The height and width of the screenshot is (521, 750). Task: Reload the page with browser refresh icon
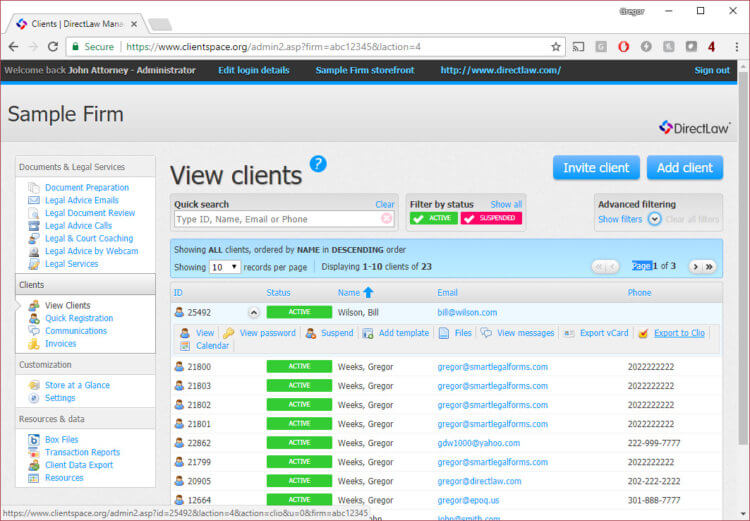pyautogui.click(x=53, y=47)
